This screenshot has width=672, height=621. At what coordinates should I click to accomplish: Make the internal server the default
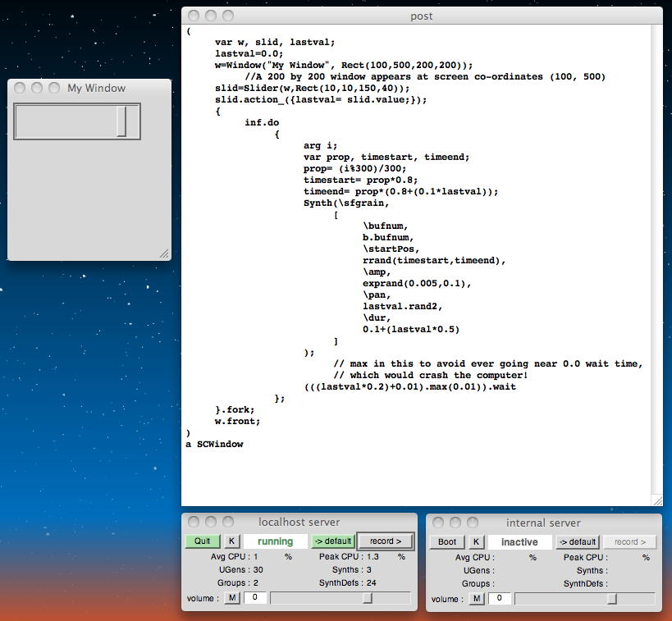578,542
